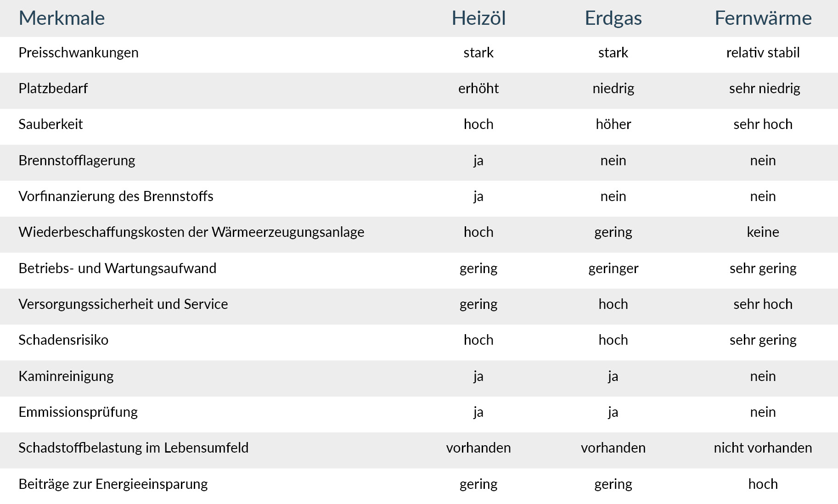
Task: Select the Brennstofflagerung row label
Action: (77, 161)
